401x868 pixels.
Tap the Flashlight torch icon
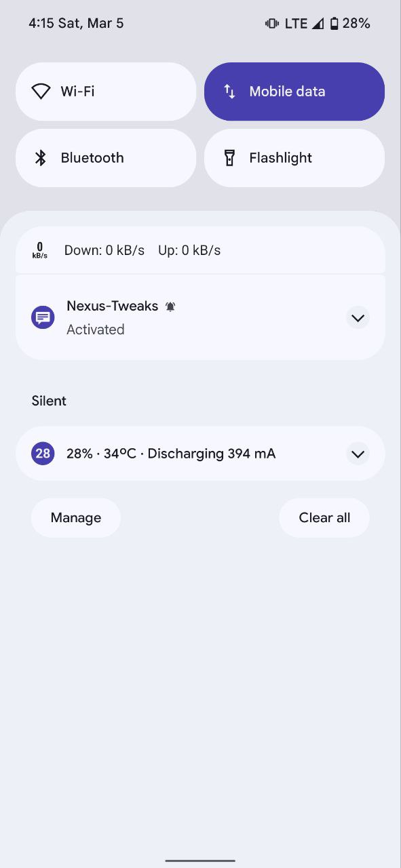click(230, 158)
